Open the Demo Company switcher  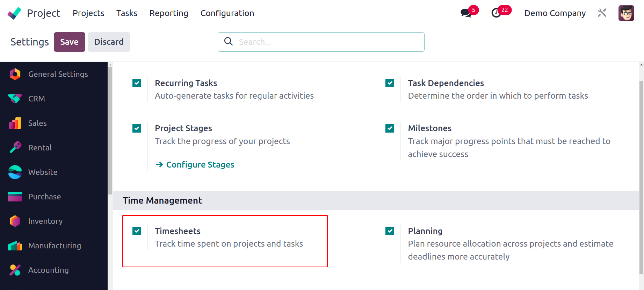click(555, 13)
